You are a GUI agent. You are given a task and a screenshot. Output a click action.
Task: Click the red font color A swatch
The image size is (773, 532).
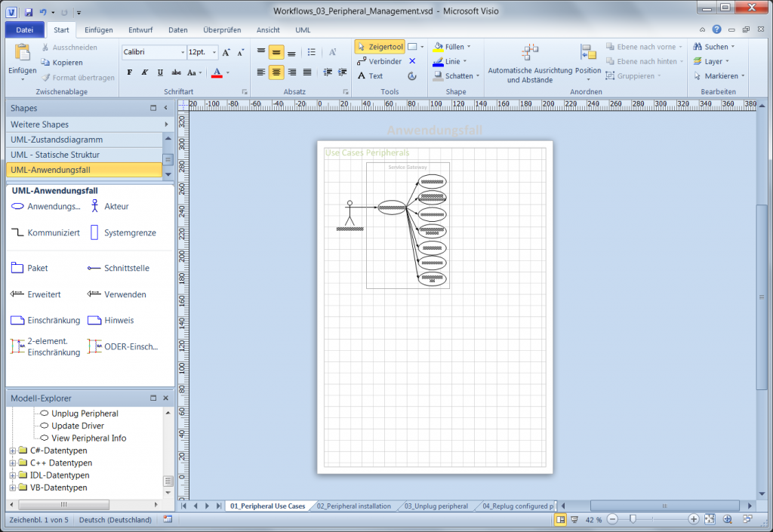217,72
